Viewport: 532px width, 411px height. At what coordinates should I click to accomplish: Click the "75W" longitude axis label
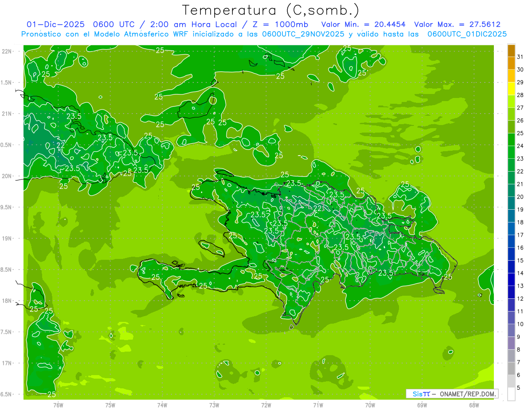[x=110, y=405]
